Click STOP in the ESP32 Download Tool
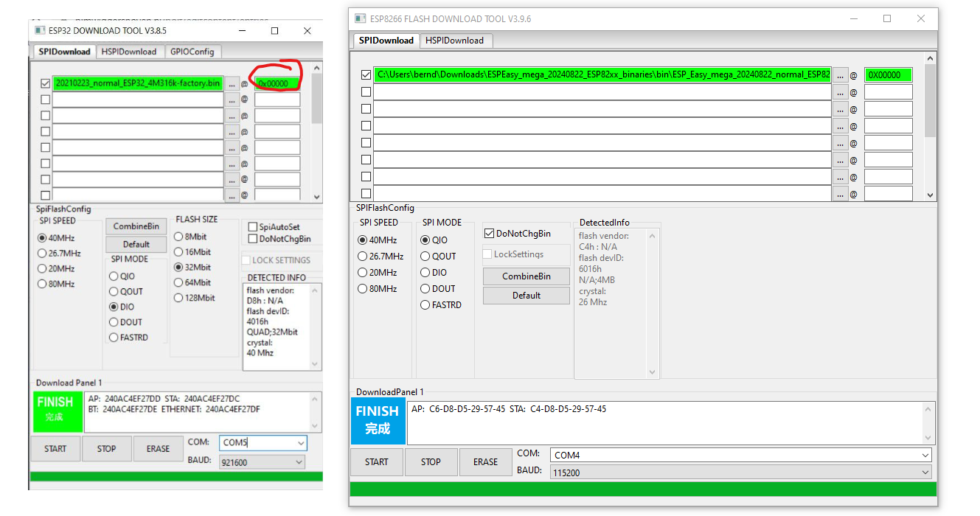Image resolution: width=980 pixels, height=516 pixels. [107, 449]
